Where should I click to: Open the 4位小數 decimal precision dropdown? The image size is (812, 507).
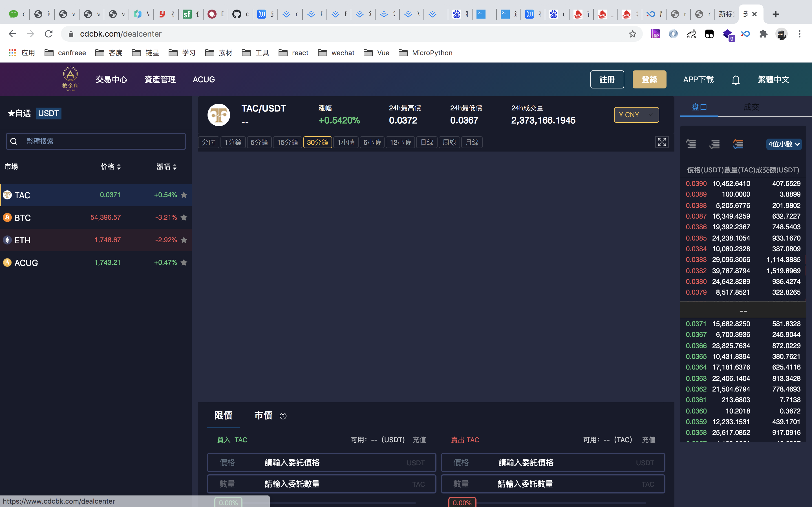[x=784, y=144]
